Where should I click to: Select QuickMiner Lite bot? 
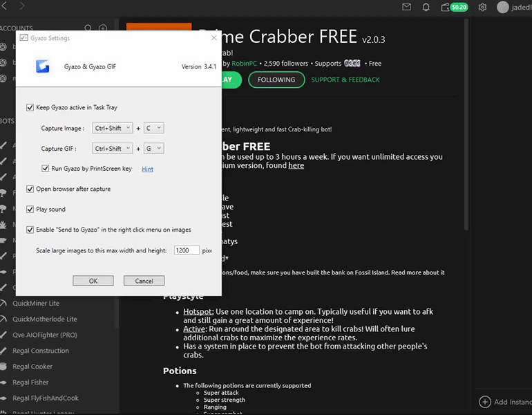point(36,303)
